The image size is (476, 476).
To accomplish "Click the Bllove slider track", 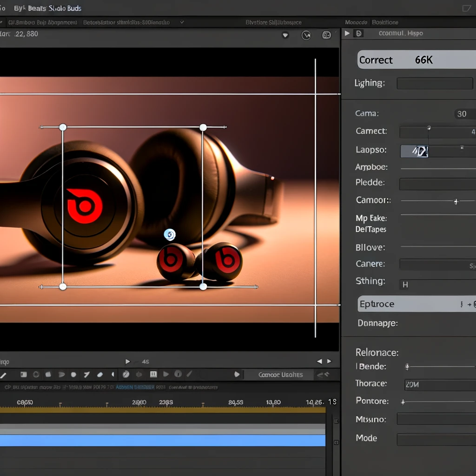I will [x=438, y=246].
